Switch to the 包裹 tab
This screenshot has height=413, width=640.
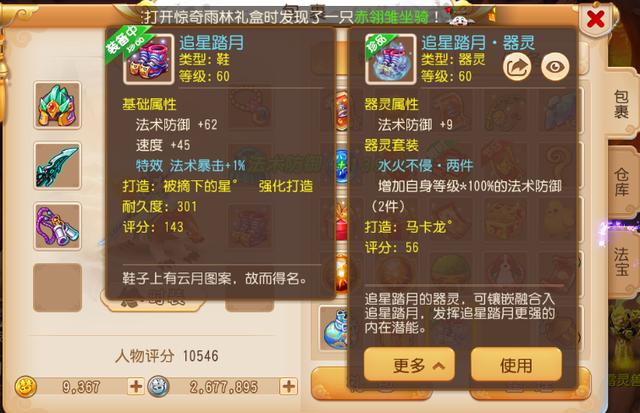(621, 104)
